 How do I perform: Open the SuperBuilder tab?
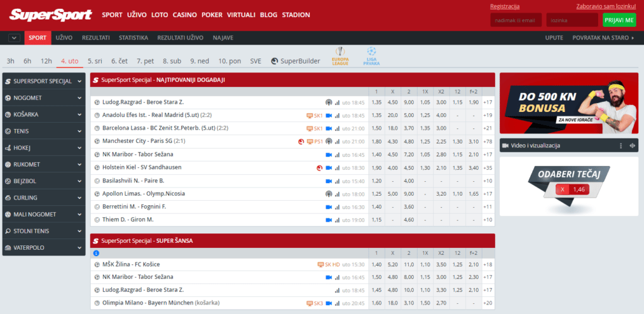click(x=296, y=61)
